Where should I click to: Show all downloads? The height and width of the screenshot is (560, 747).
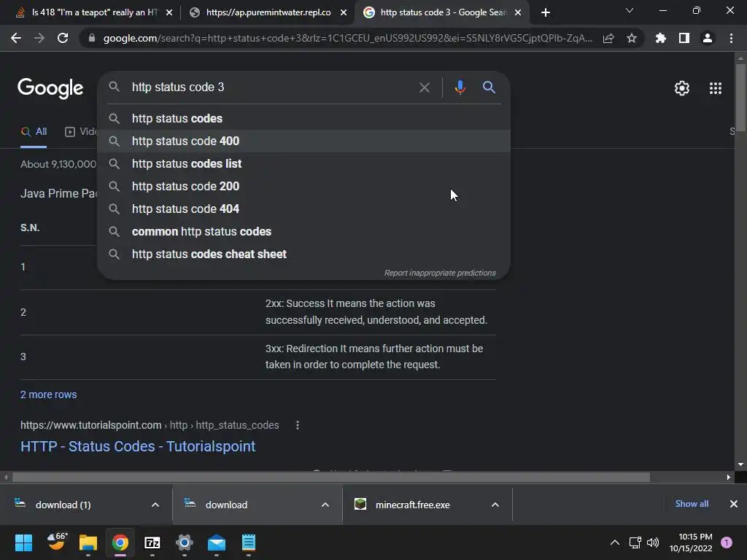click(692, 504)
